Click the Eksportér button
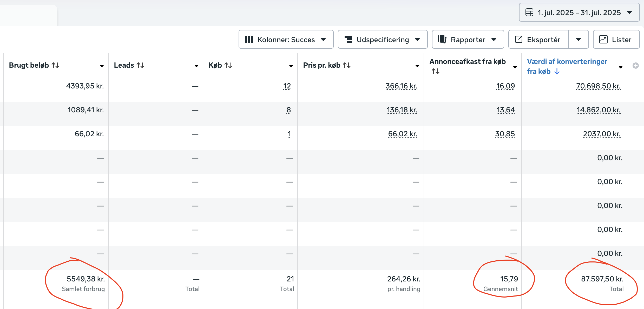The image size is (644, 309). [x=538, y=40]
